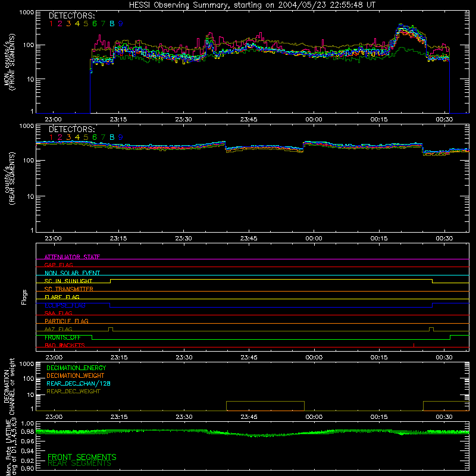Select detector 9 in front segments legend
Screen dimensions: 476x476
pos(121,24)
